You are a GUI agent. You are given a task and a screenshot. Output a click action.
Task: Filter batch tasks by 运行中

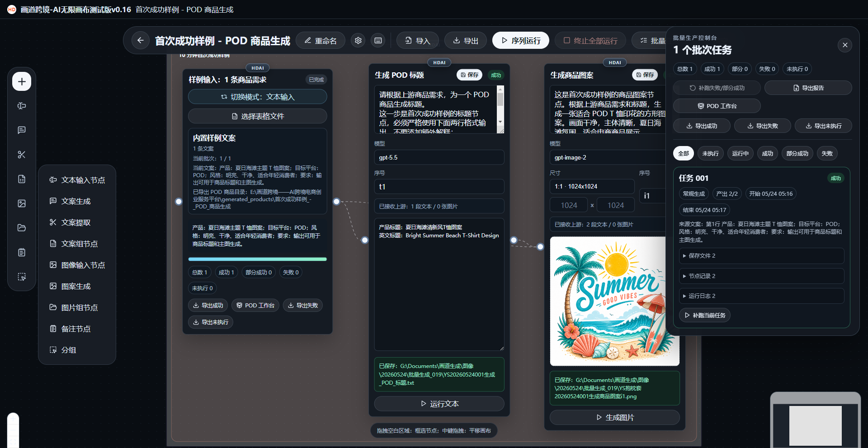coord(740,154)
